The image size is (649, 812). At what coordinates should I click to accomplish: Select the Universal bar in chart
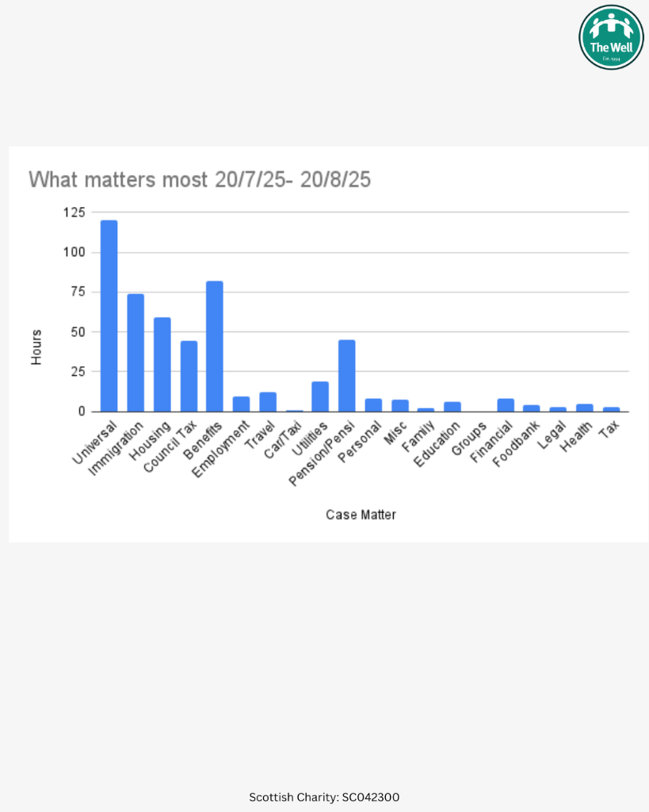click(109, 316)
